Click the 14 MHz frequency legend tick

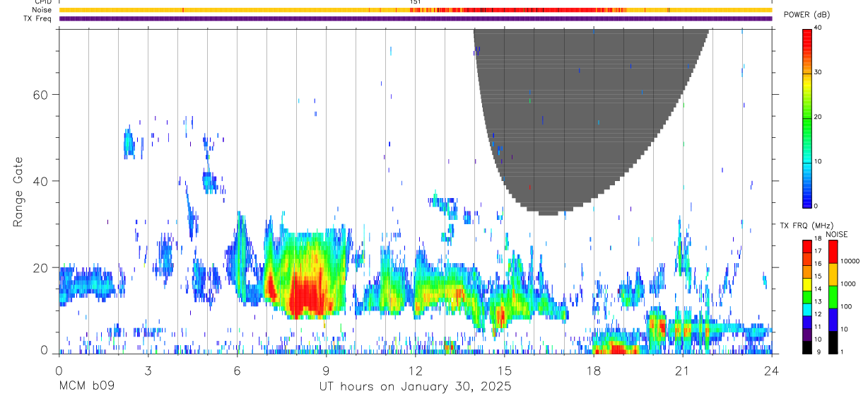(817, 289)
